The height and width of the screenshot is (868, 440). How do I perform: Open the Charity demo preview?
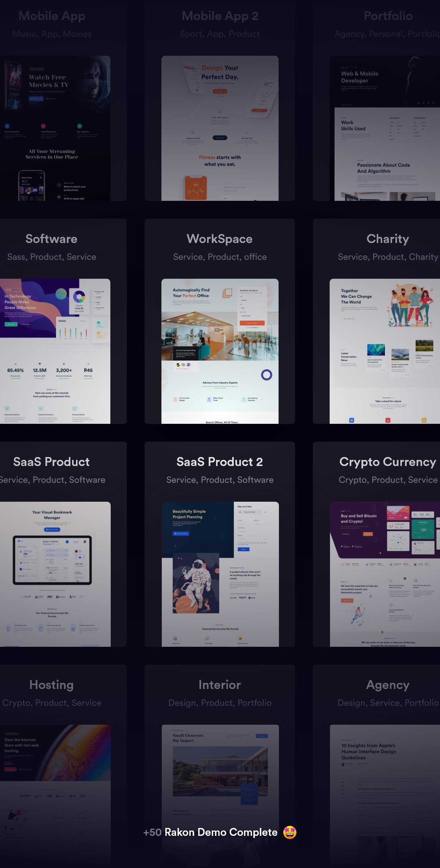click(385, 351)
